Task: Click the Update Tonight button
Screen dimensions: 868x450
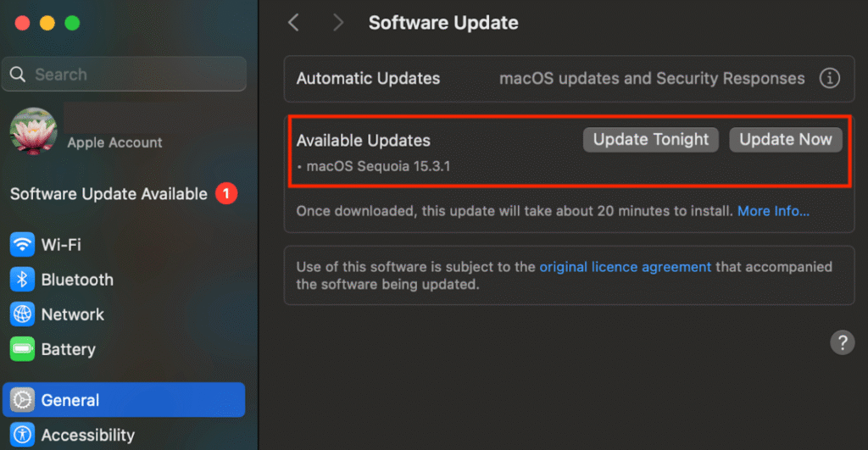Action: click(x=650, y=140)
